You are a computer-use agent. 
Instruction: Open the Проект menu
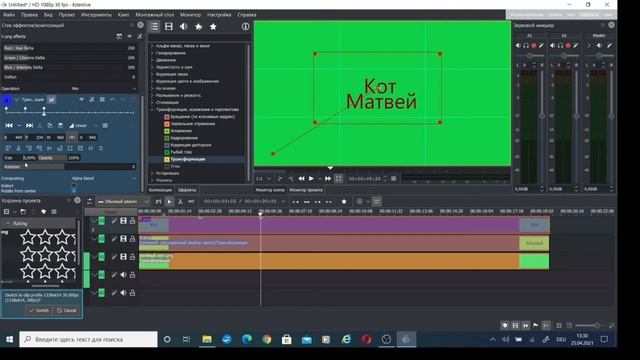67,15
